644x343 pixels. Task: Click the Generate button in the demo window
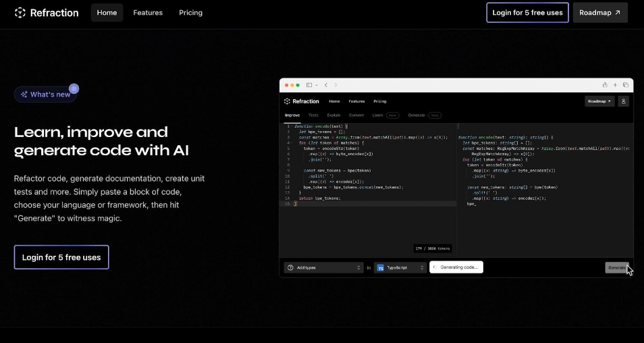617,267
